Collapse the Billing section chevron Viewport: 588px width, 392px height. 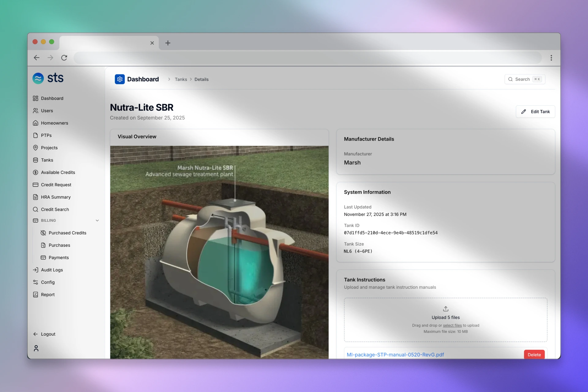[97, 221]
